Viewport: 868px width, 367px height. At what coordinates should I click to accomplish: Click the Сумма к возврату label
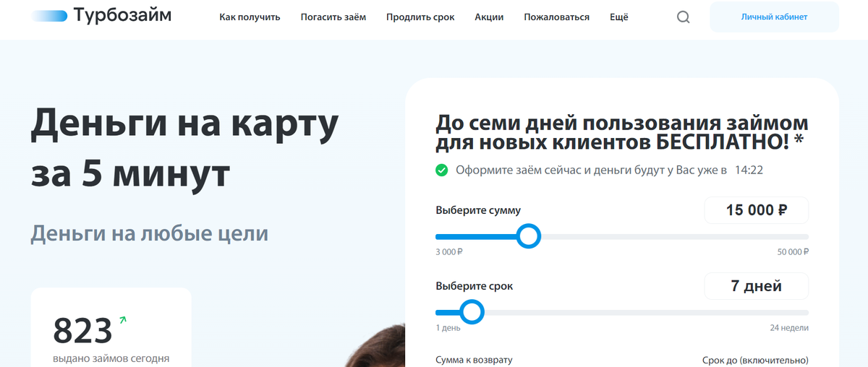[474, 360]
